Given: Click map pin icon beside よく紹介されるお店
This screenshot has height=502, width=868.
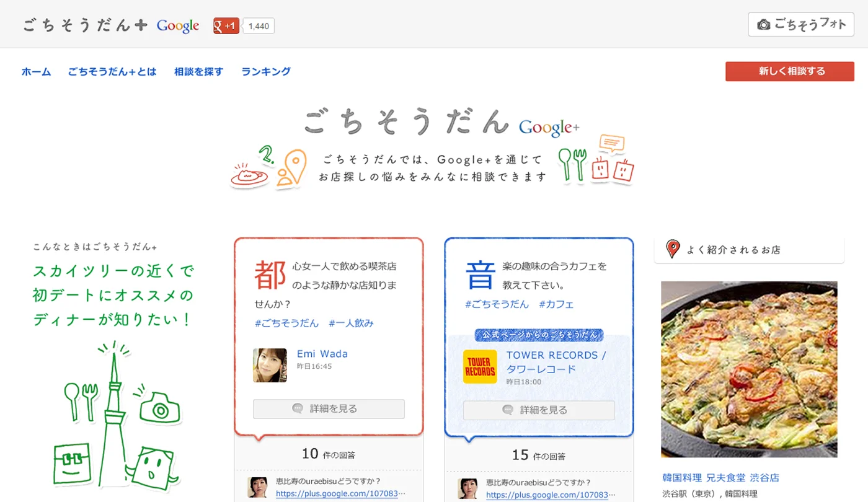Looking at the screenshot, I should click(x=673, y=249).
